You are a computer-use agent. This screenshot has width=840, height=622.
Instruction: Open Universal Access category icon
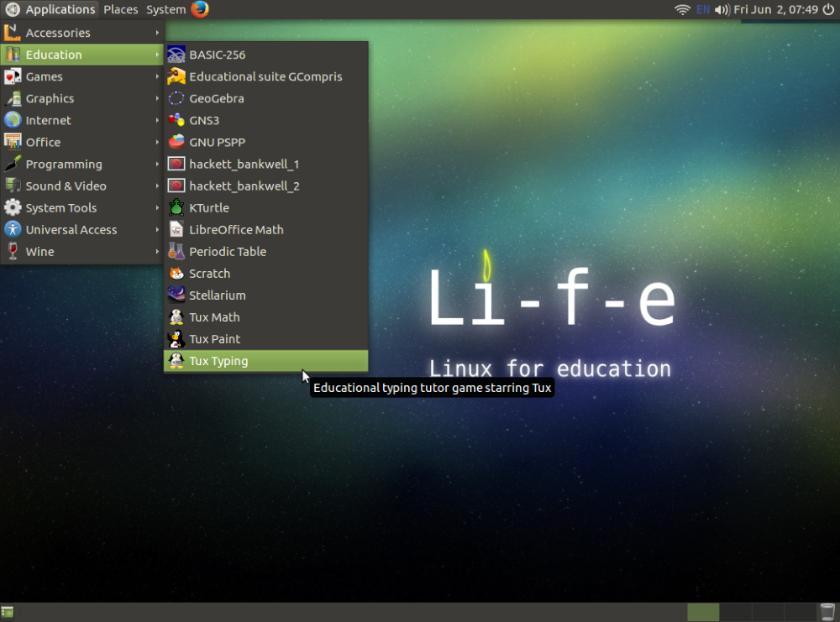(x=13, y=230)
